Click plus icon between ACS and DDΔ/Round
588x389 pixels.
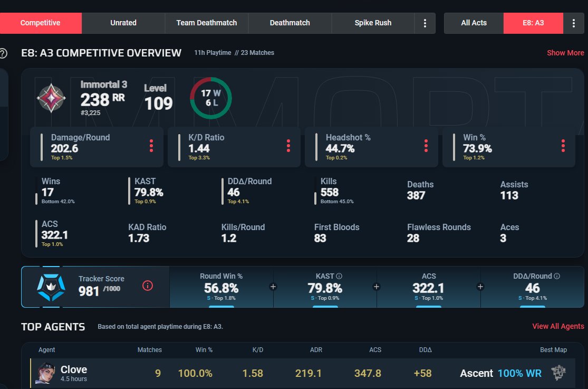[x=480, y=287]
